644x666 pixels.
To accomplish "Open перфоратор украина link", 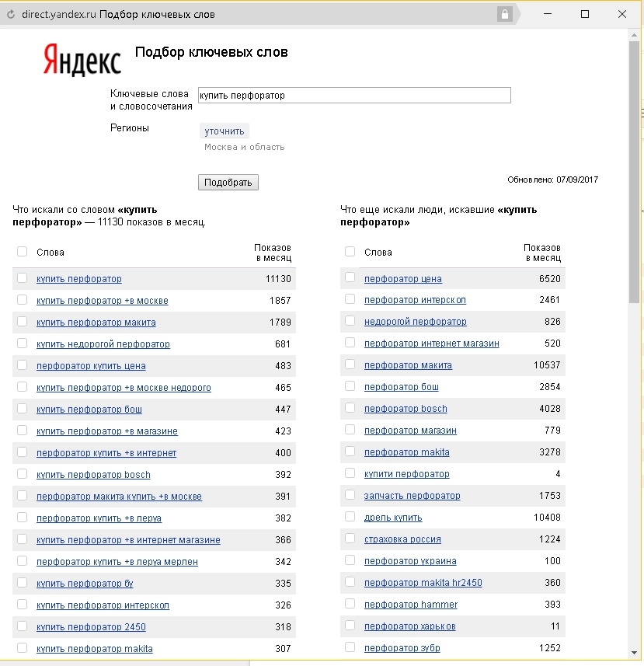I will pos(410,561).
